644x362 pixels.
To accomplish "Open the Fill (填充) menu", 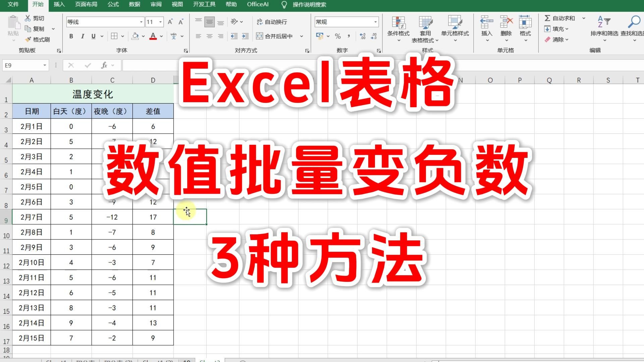I will click(x=556, y=29).
